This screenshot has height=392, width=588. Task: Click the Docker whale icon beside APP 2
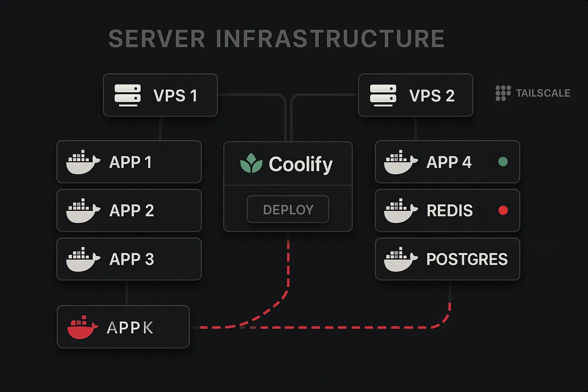pos(83,211)
